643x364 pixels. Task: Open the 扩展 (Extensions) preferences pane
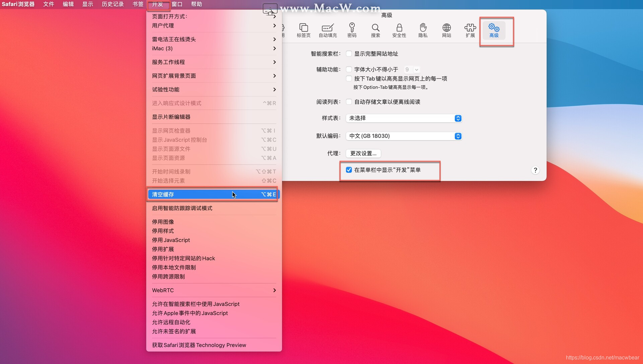470,30
